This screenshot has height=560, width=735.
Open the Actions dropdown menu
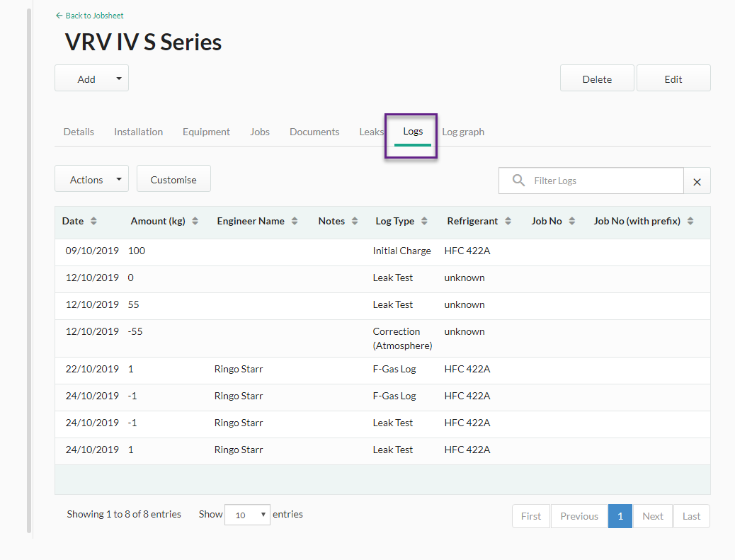click(92, 179)
